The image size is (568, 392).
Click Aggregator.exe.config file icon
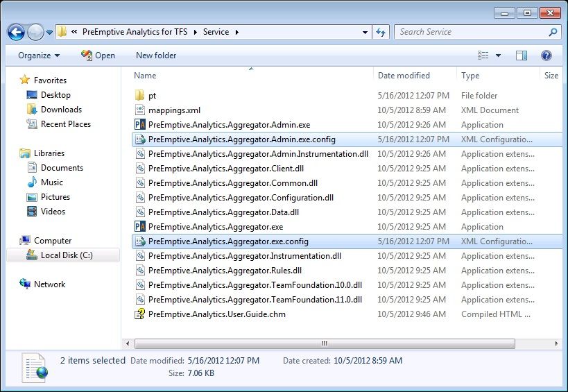click(140, 241)
